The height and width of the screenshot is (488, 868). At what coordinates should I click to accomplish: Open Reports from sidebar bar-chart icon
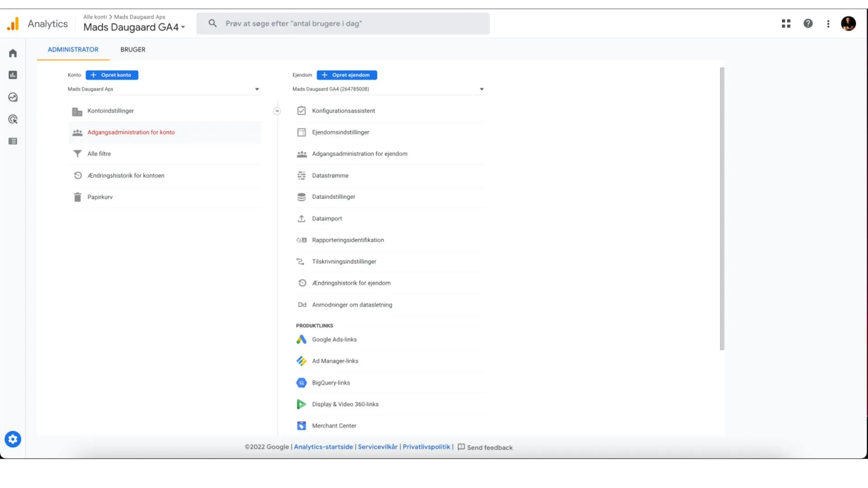pyautogui.click(x=13, y=75)
